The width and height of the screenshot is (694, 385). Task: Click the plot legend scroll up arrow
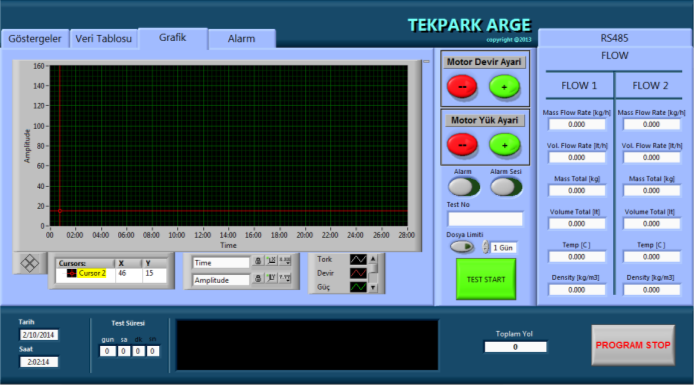373,258
